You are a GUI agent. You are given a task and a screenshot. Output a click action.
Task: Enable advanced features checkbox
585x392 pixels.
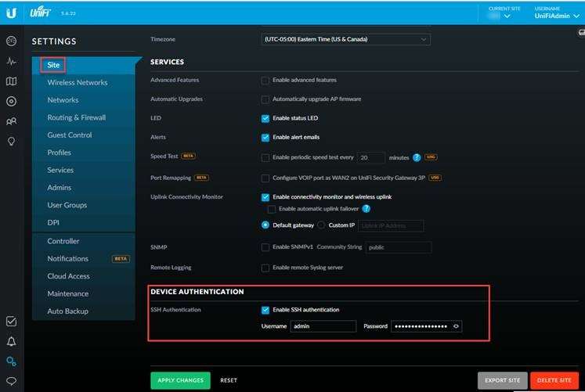(x=265, y=80)
